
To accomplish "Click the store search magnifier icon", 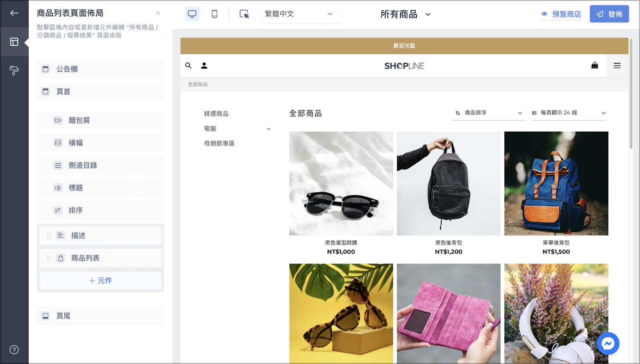I will tap(188, 66).
